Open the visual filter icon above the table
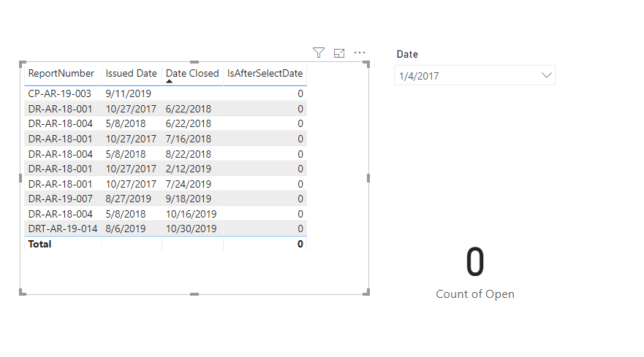 (318, 53)
